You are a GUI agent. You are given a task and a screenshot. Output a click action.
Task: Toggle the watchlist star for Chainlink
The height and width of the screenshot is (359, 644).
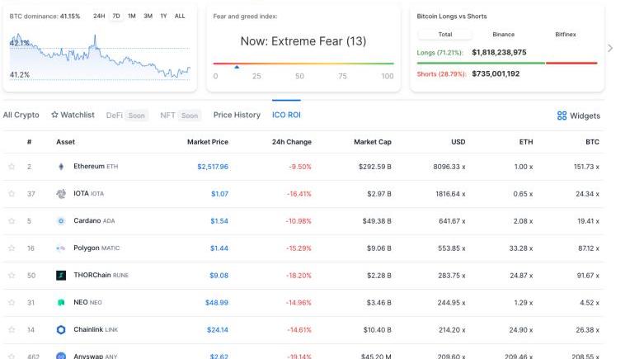point(12,330)
